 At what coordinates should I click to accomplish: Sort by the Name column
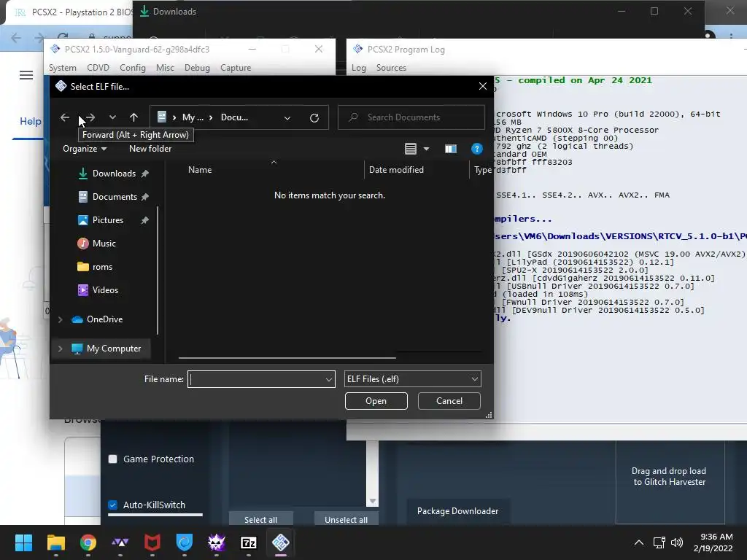200,170
